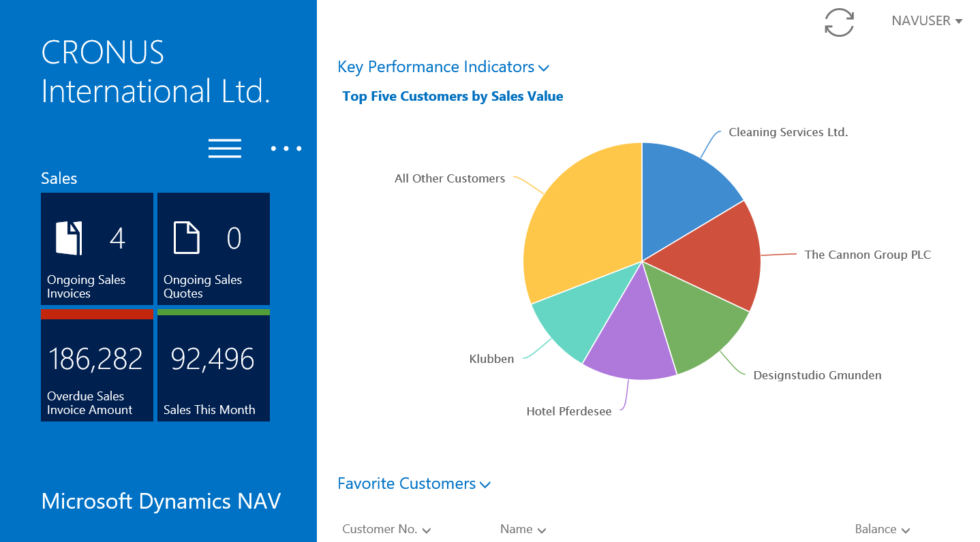Open the Balance column dropdown
Image resolution: width=980 pixels, height=542 pixels.
(906, 530)
